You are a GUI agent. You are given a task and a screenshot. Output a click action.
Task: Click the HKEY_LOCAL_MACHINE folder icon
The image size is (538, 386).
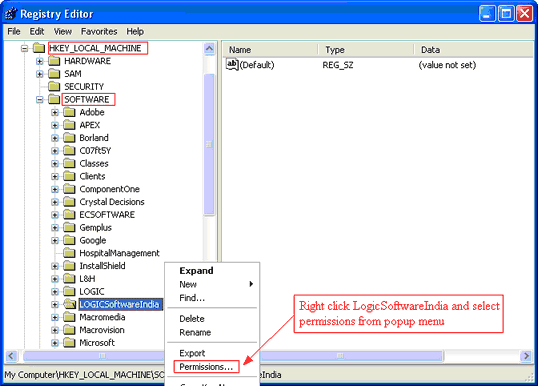point(39,48)
